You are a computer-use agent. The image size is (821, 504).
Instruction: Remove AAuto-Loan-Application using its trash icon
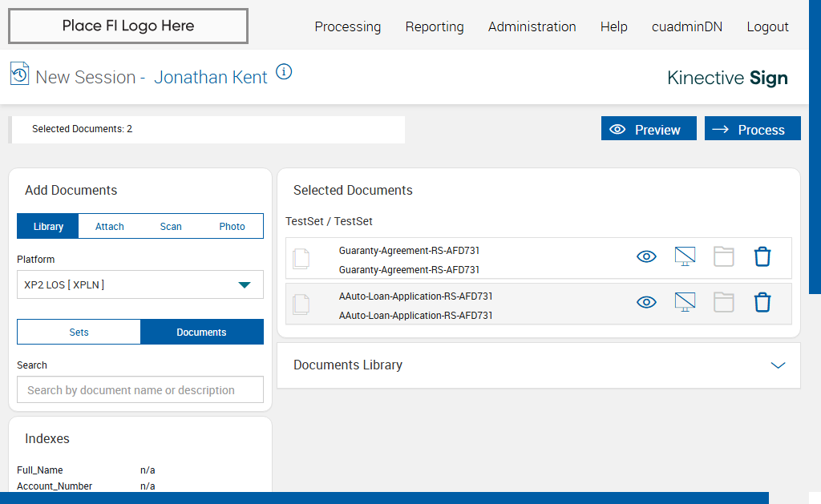(x=762, y=302)
